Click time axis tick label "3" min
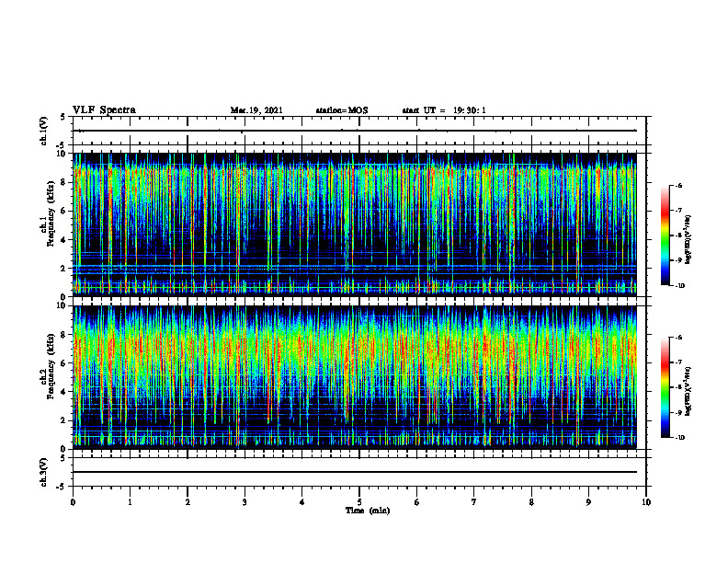728x563 pixels. point(245,502)
